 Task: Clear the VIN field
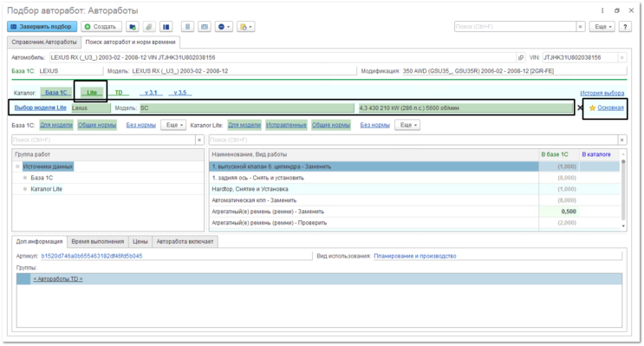pyautogui.click(x=621, y=57)
